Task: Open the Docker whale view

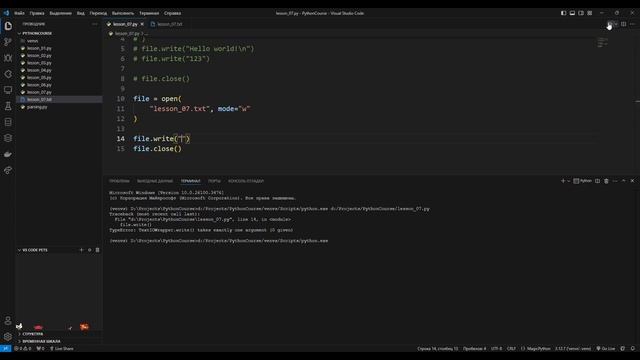Action: click(x=8, y=154)
